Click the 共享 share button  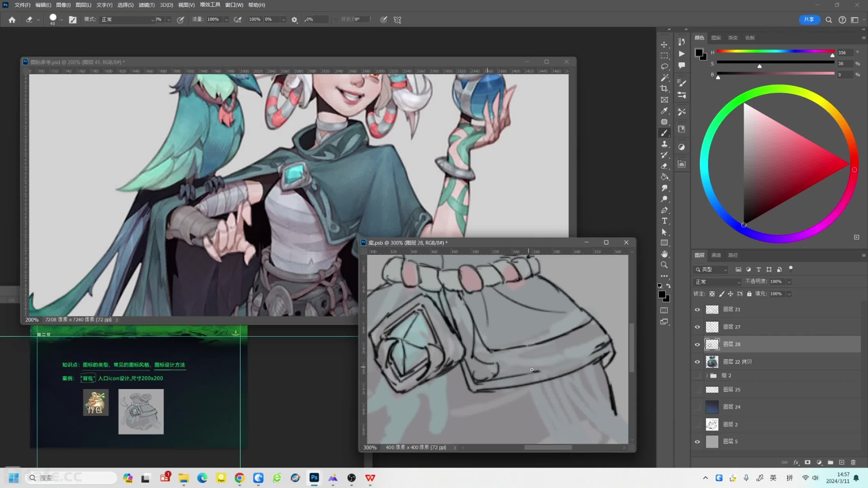pos(809,20)
